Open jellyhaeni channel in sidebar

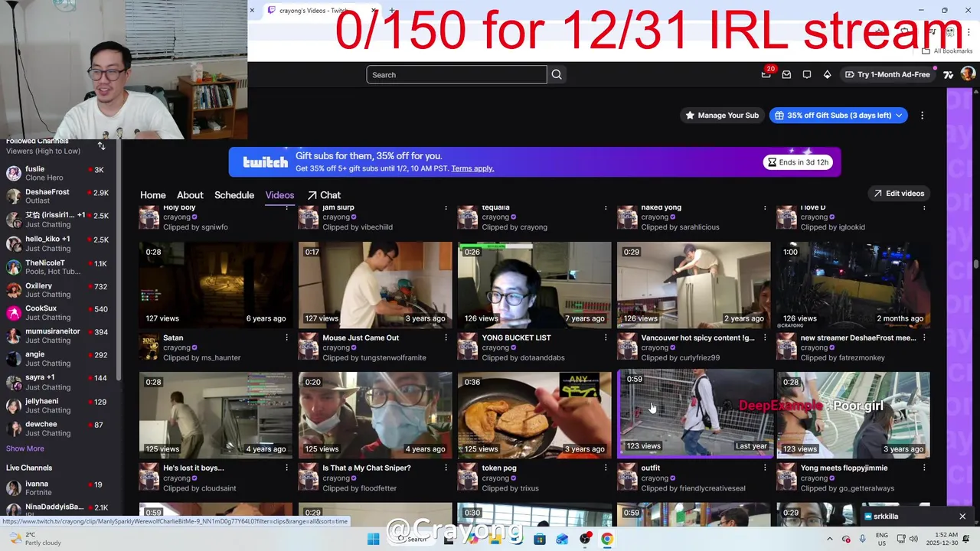point(60,405)
